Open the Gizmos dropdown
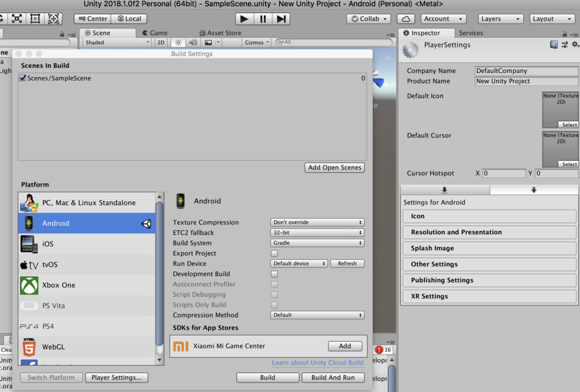Viewport: 580px width, 392px height. [x=257, y=42]
